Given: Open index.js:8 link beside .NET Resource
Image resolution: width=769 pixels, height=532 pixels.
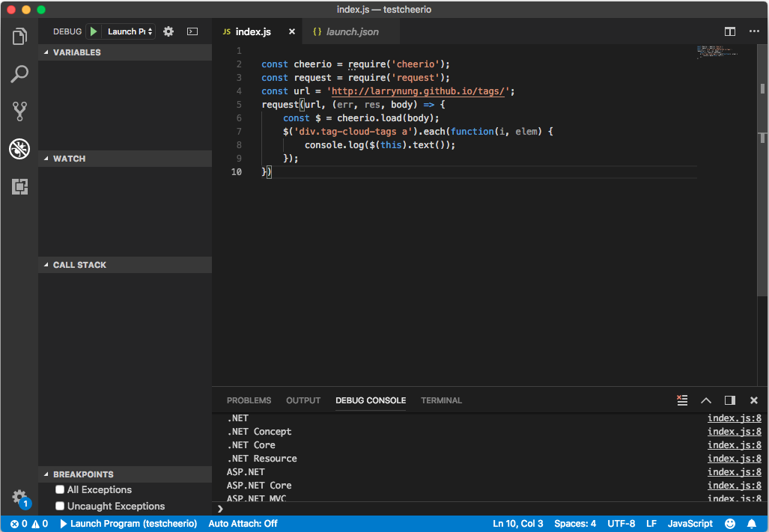Looking at the screenshot, I should [734, 459].
